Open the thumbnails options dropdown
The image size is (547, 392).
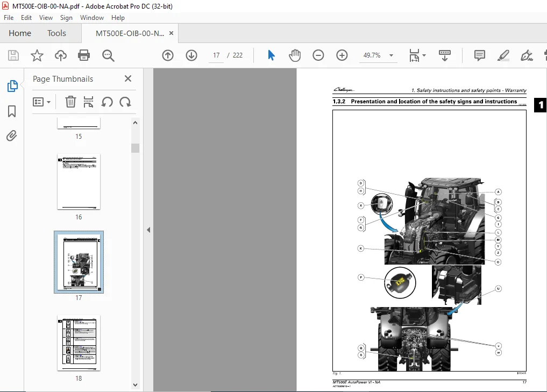[x=41, y=102]
